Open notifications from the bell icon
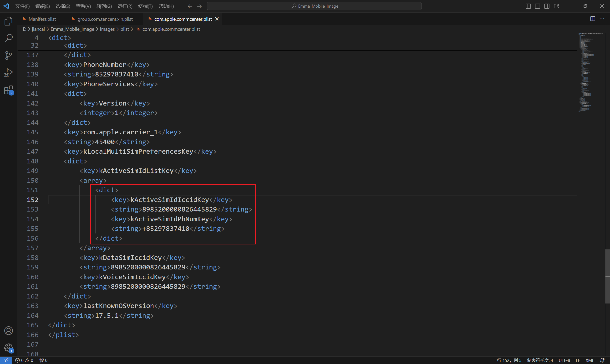The image size is (610, 364). point(602,360)
